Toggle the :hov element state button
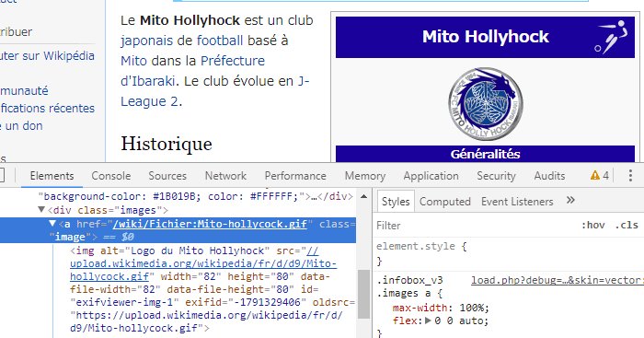The width and height of the screenshot is (644, 338). [593, 225]
